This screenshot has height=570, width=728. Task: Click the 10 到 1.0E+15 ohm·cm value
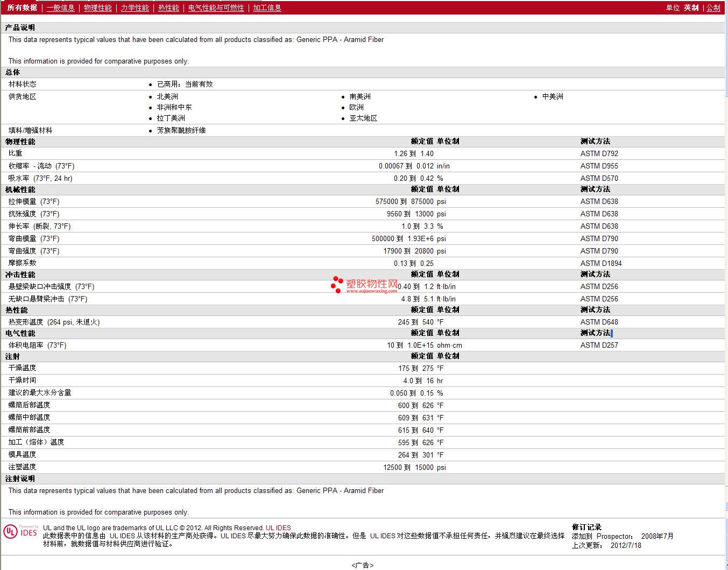[x=425, y=345]
